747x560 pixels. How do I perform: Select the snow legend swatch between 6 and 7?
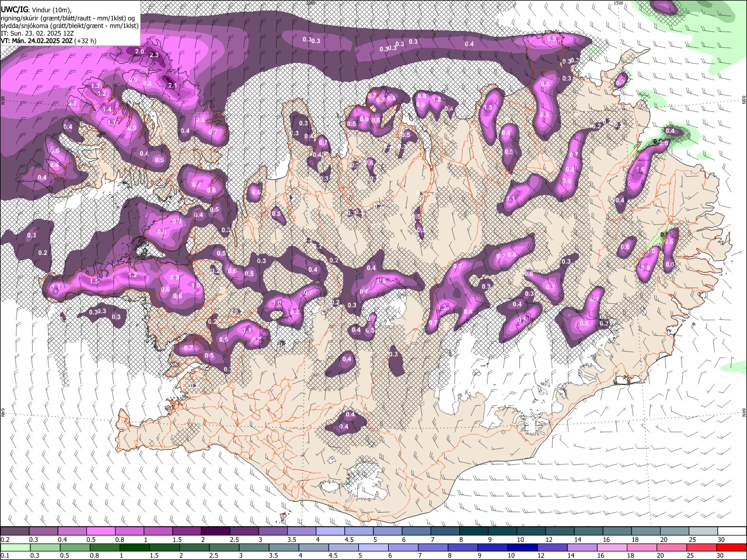point(416,531)
